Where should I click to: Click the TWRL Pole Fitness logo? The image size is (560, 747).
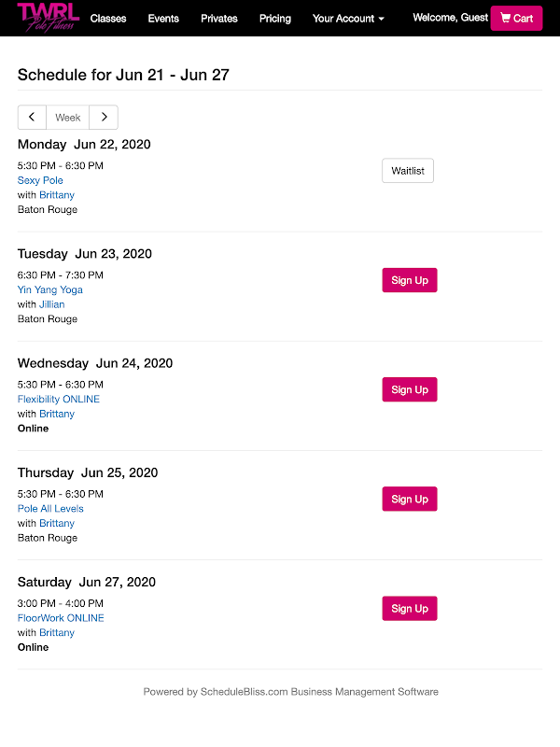click(x=48, y=18)
